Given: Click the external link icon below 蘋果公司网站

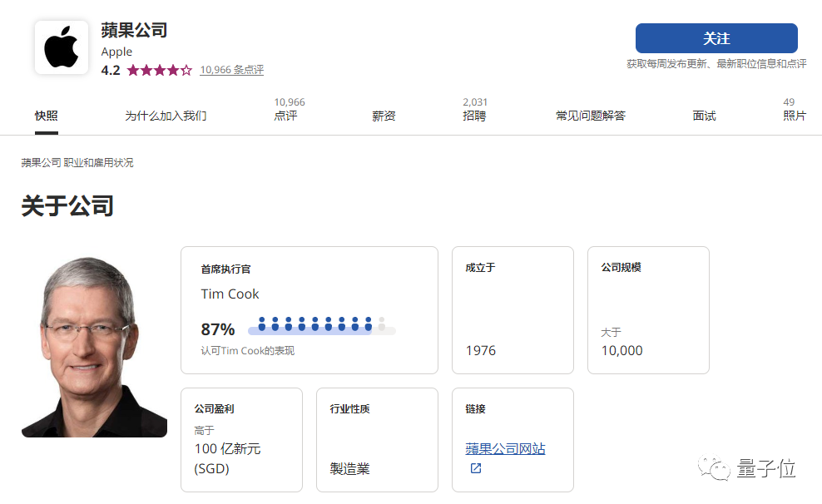Looking at the screenshot, I should (474, 468).
